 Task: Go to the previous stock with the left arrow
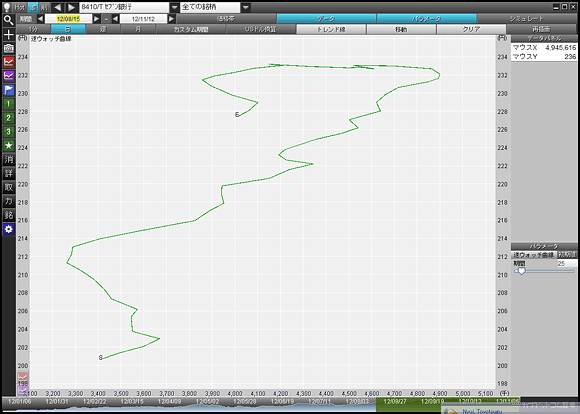point(57,7)
